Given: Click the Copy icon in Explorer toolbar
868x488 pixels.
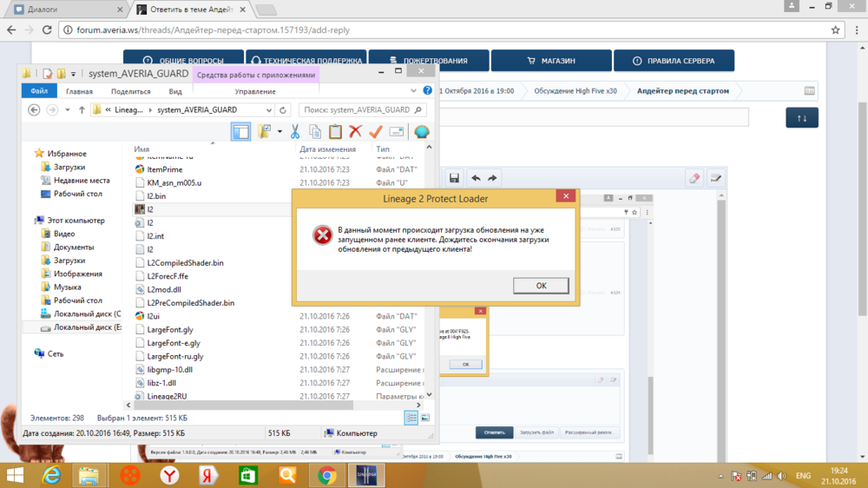Looking at the screenshot, I should tap(314, 132).
